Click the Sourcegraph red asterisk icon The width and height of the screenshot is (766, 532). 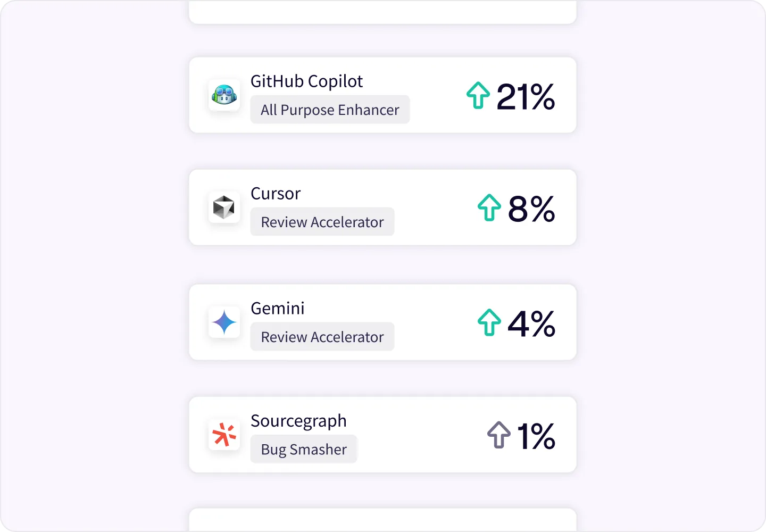(x=224, y=435)
